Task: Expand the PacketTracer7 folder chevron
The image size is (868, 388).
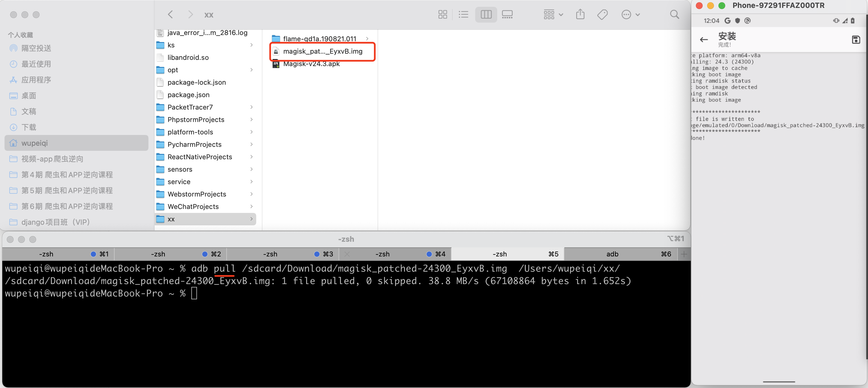Action: 251,107
